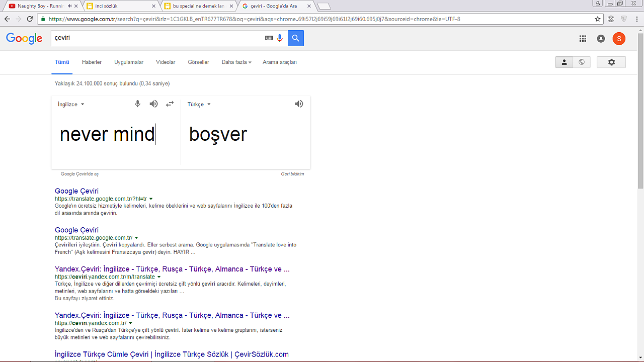This screenshot has height=362, width=644.
Task: Listen to the English source text
Action: tap(154, 104)
